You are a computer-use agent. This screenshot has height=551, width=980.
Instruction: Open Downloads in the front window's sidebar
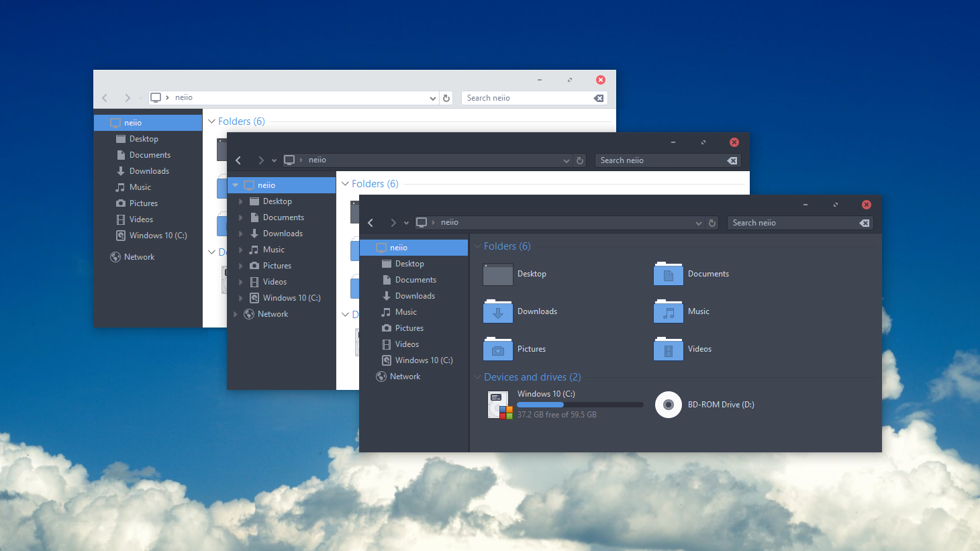tap(413, 296)
